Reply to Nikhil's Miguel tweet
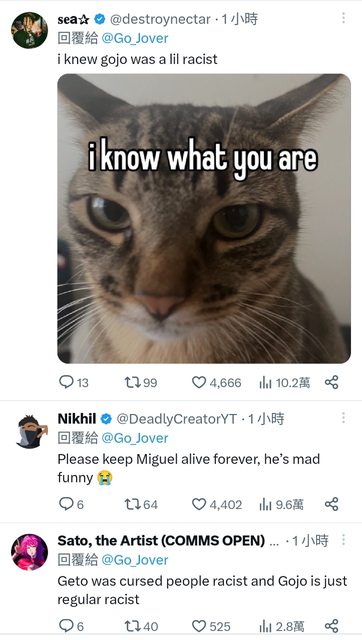 (x=71, y=504)
